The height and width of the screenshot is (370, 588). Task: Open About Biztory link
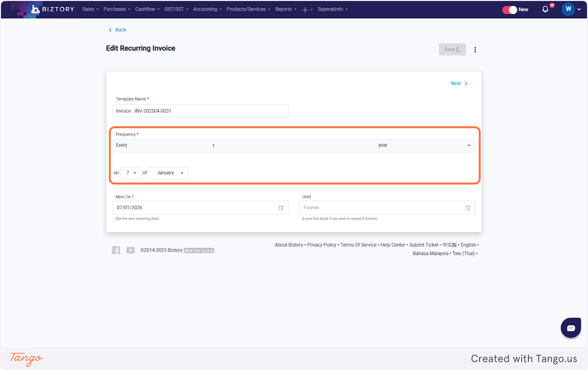(x=289, y=245)
